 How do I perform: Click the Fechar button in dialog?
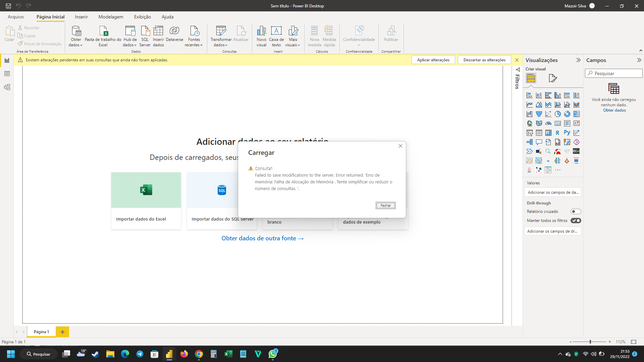click(x=385, y=205)
